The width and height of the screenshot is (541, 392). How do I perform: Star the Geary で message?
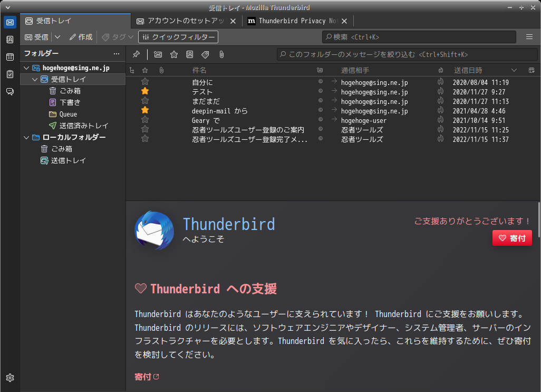tap(145, 120)
